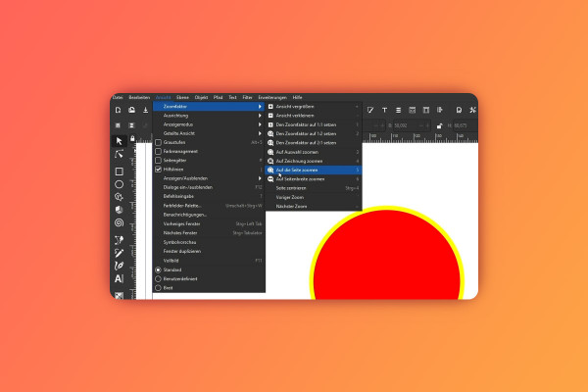Viewport: 588px width, 392px height.
Task: Select the Pencil freehand tool
Action: (120, 253)
